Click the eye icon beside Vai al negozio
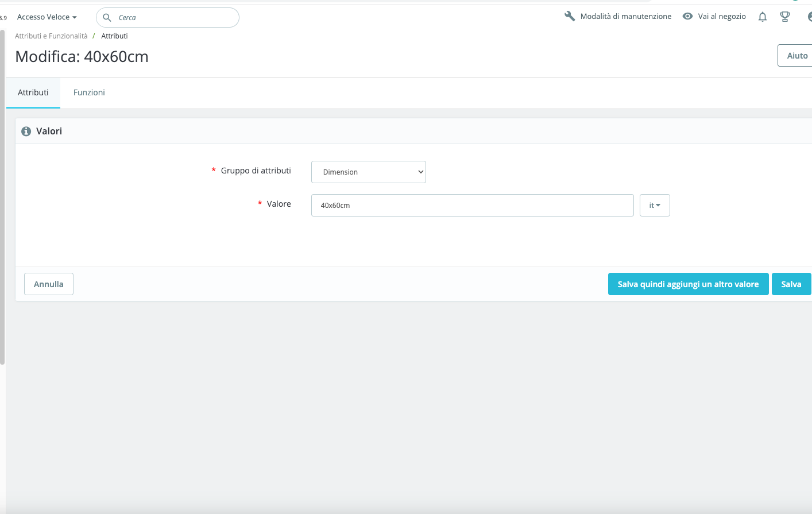 [x=687, y=16]
